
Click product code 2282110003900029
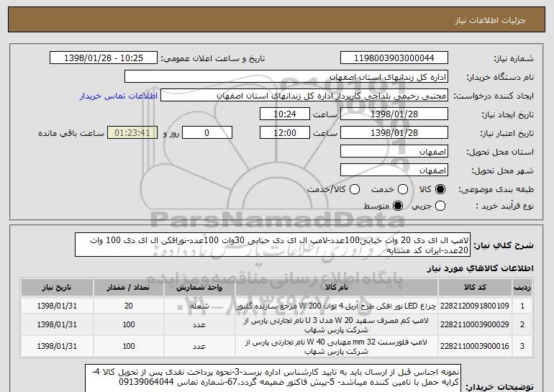(x=475, y=324)
